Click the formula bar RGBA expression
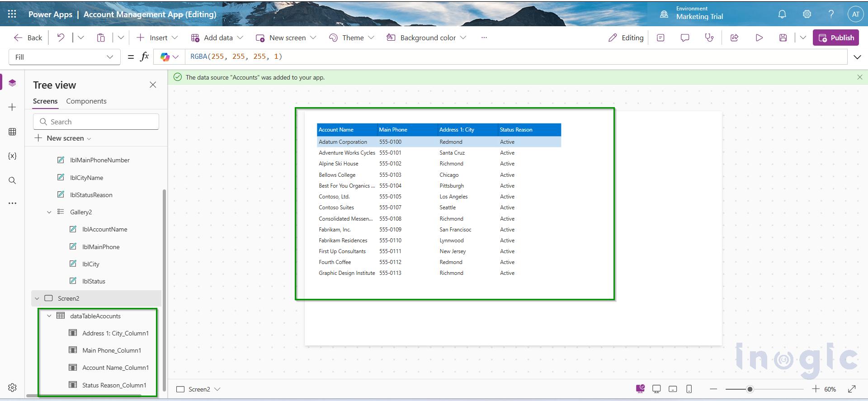The height and width of the screenshot is (401, 868). tap(236, 57)
